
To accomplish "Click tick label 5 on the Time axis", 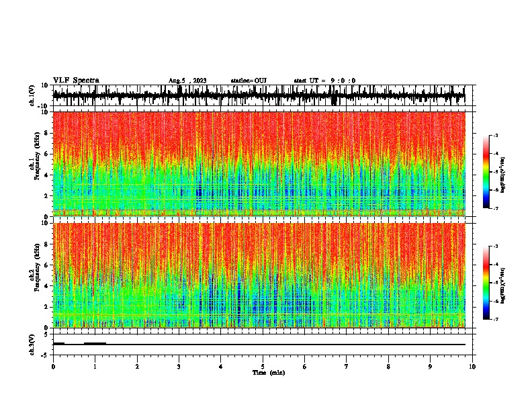I will (x=263, y=367).
